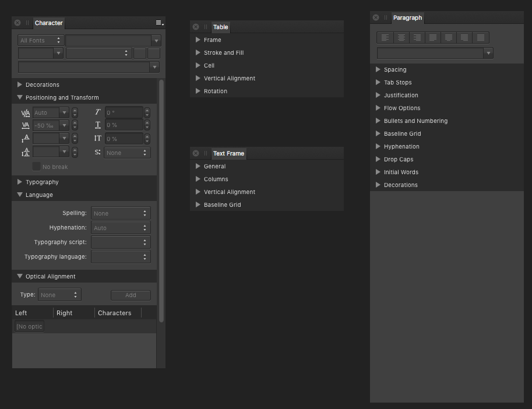532x409 pixels.
Task: Align paragraph text right
Action: [x=416, y=37]
